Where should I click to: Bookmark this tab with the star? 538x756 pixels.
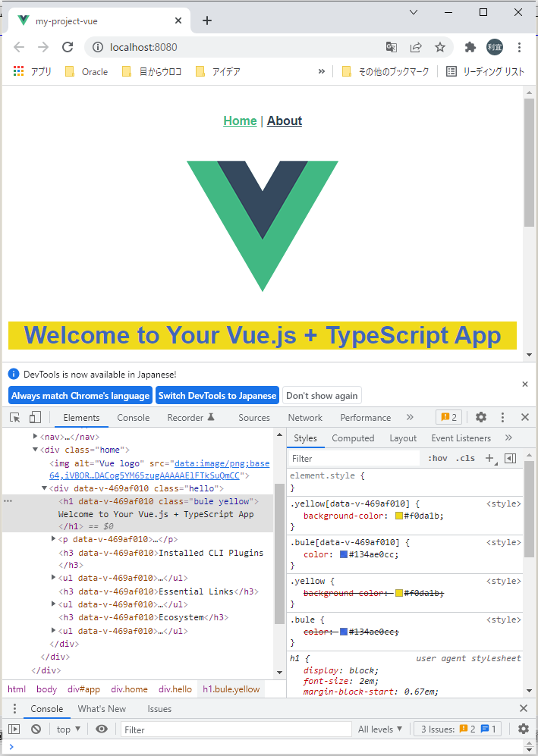pyautogui.click(x=439, y=47)
